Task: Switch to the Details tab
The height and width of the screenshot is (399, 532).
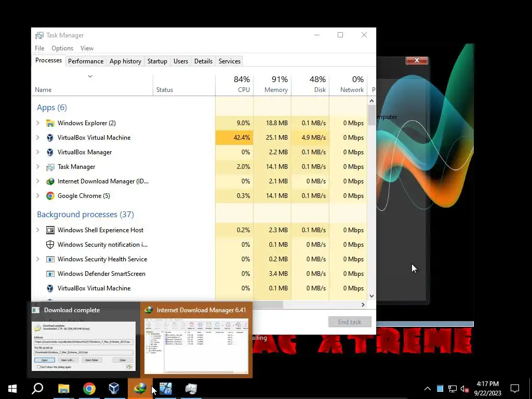Action: [x=203, y=61]
